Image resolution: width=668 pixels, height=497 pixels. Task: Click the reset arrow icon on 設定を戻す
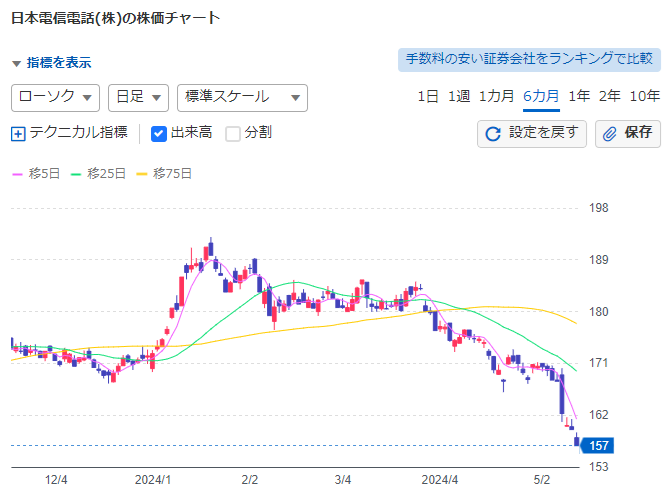(x=492, y=133)
